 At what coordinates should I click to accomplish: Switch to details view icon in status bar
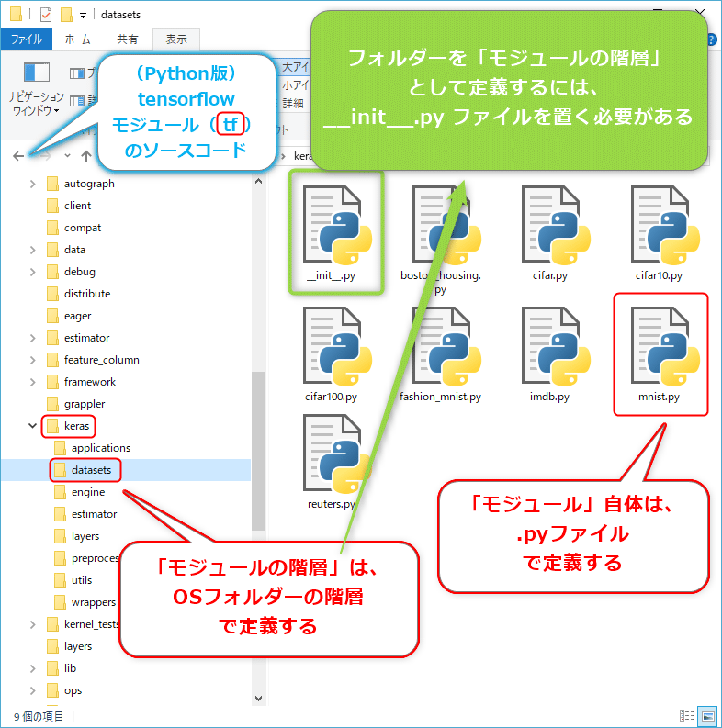[687, 716]
